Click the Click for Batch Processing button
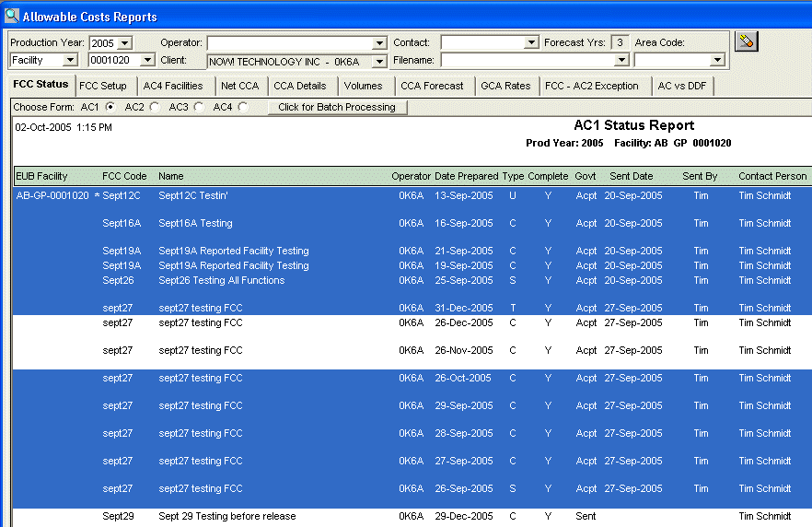This screenshot has width=812, height=527. [x=336, y=108]
